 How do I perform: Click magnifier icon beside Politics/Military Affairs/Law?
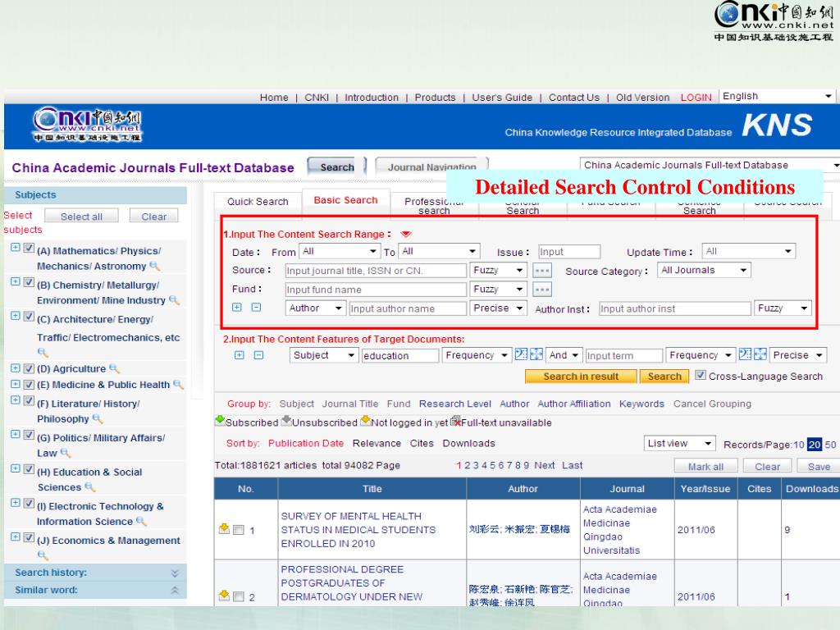pos(66,453)
